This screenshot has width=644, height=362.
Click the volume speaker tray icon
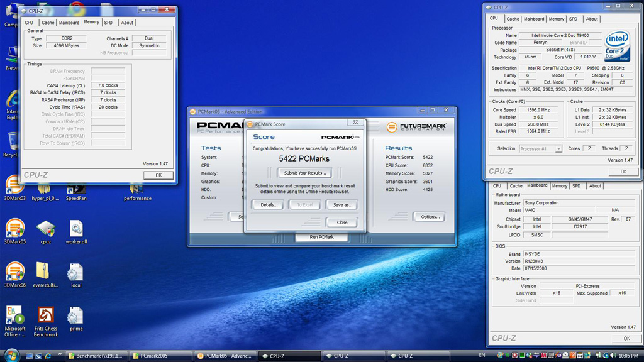(613, 356)
